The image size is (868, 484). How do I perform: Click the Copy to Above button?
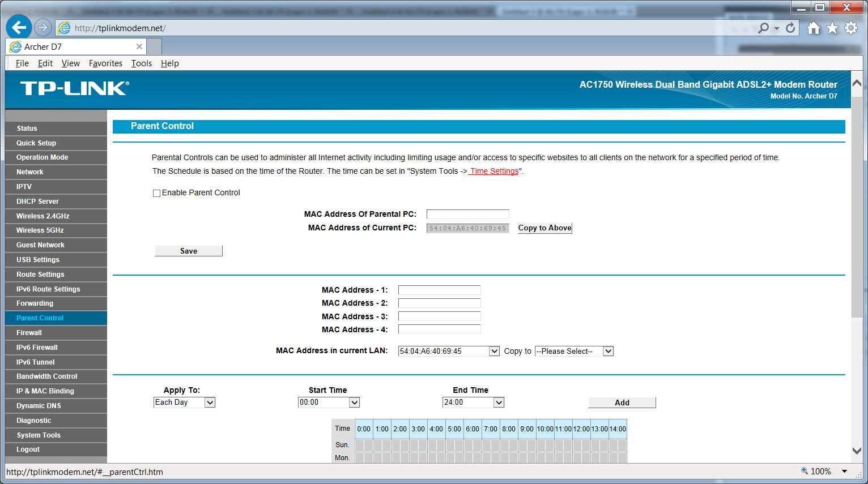pyautogui.click(x=545, y=228)
